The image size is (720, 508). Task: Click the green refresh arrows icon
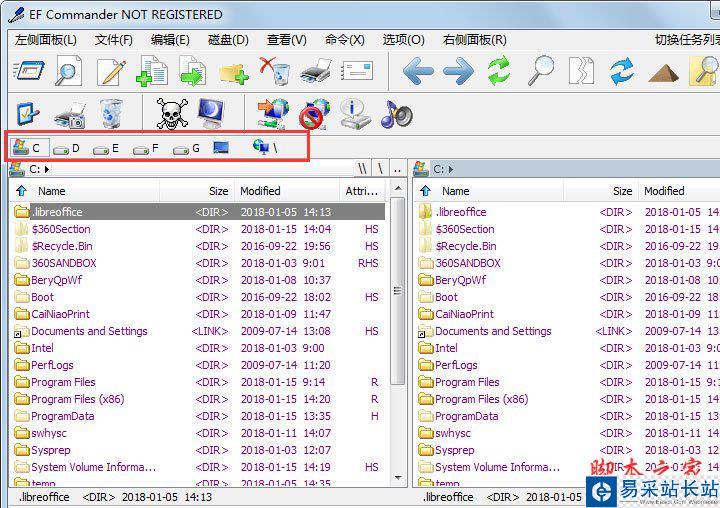499,71
